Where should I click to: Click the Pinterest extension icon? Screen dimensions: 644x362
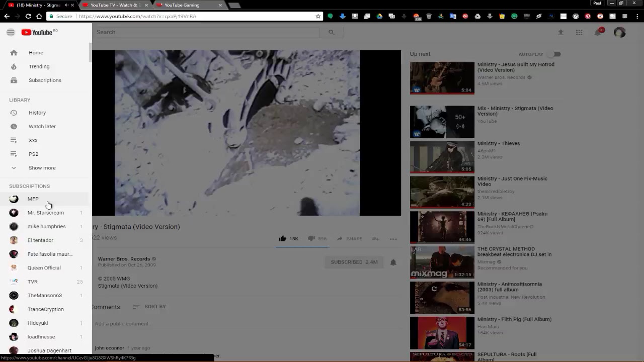click(588, 16)
